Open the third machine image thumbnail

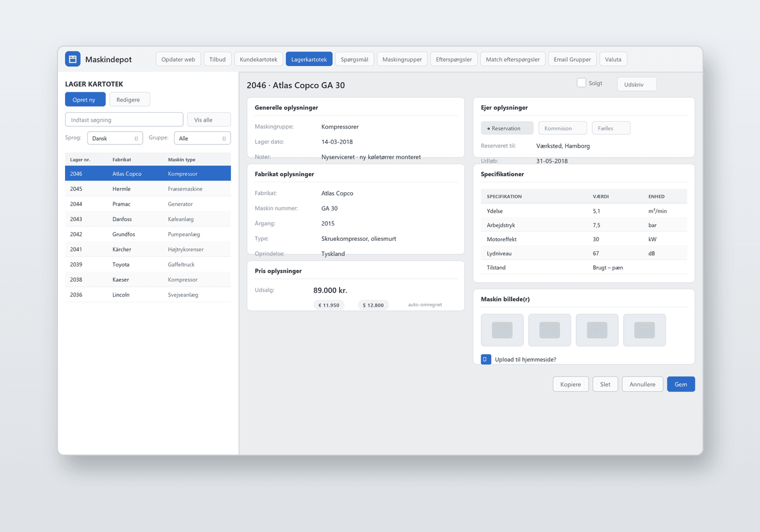coord(597,330)
